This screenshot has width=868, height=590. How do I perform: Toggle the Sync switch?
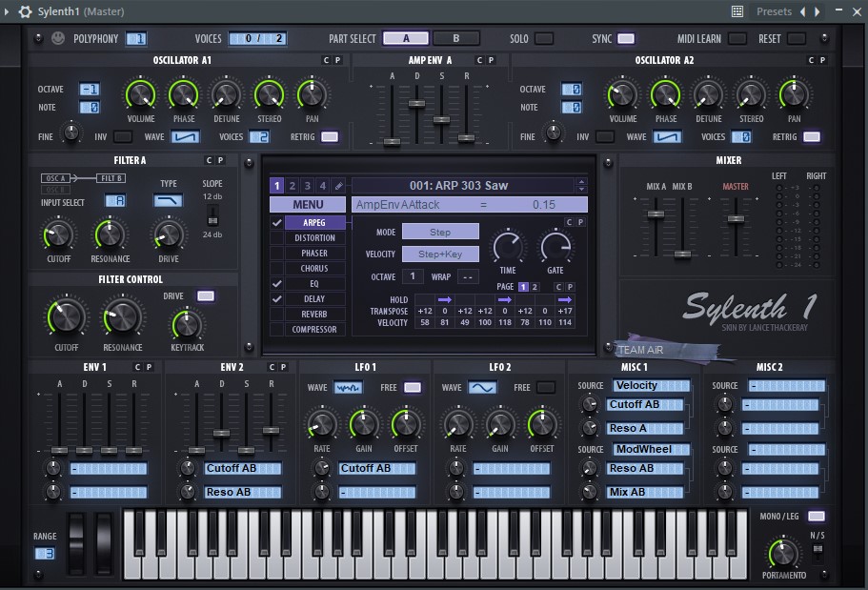coord(626,38)
